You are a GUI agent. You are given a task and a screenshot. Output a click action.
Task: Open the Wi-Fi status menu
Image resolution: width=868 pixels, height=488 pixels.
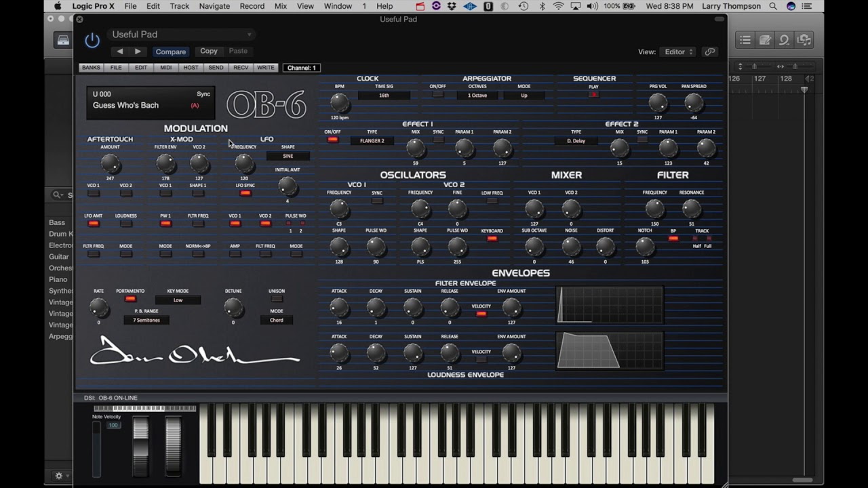558,6
